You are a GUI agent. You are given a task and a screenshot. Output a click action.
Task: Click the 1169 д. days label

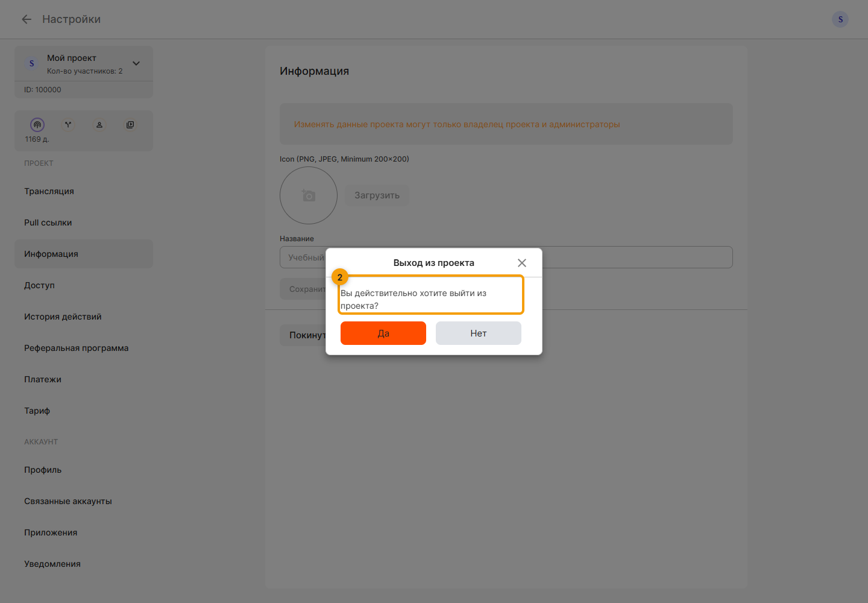pyautogui.click(x=37, y=139)
